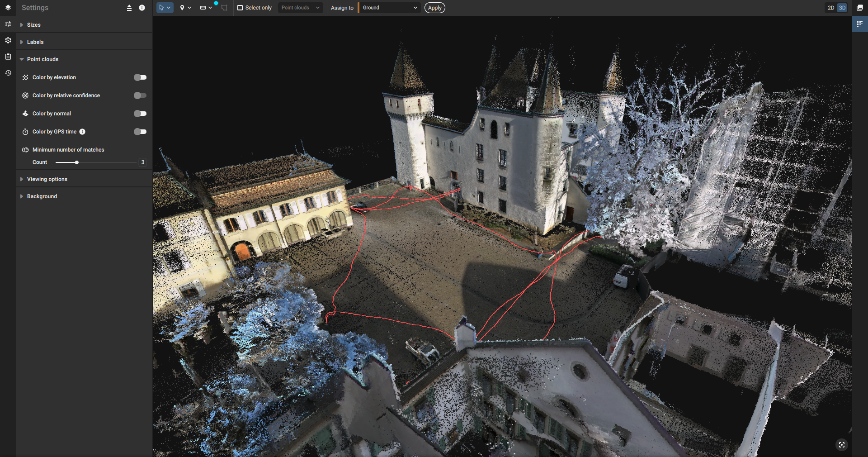868x457 pixels.
Task: Click the Apply button
Action: pyautogui.click(x=434, y=8)
